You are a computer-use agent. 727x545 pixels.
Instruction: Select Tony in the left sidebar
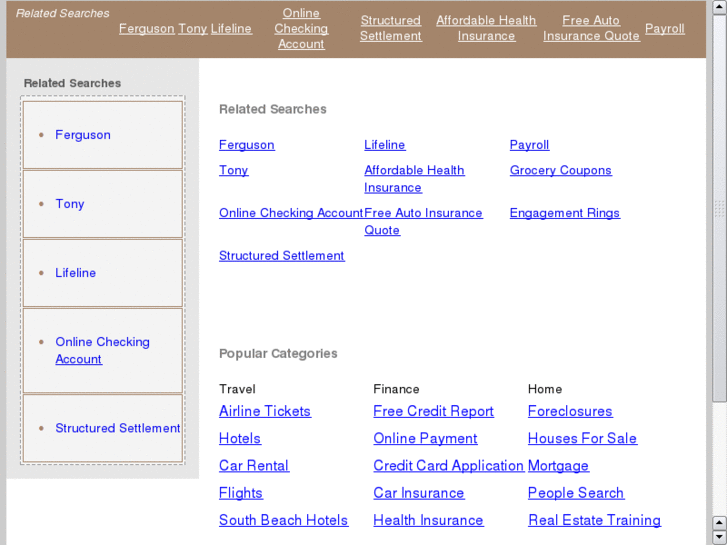70,204
